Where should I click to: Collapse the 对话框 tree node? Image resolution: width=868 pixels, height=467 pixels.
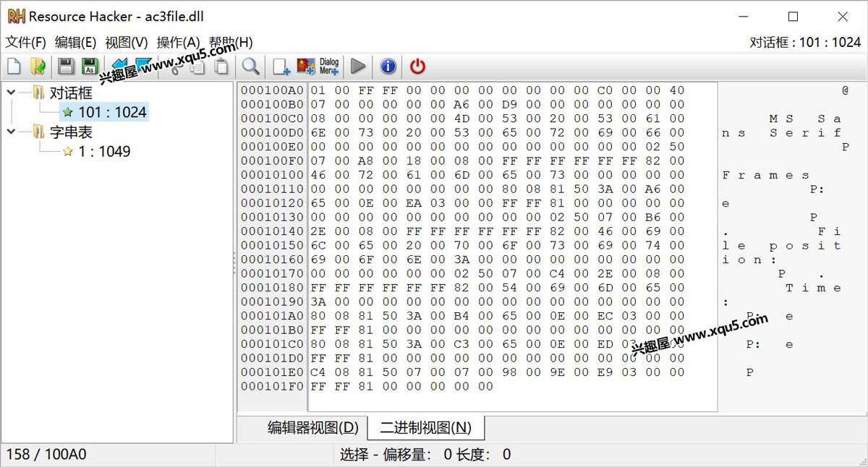12,93
